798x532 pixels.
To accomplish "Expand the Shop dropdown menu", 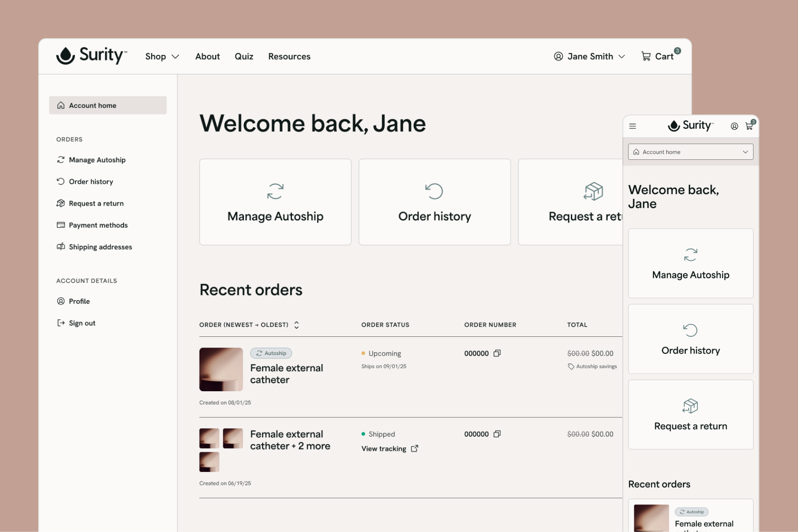I will 162,56.
